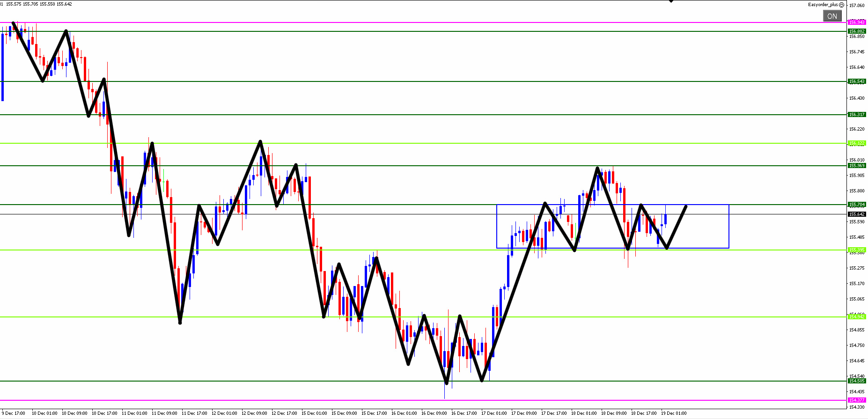Select the light green 156.122 price tag
Screen dimensions: 868x419
coord(857,143)
